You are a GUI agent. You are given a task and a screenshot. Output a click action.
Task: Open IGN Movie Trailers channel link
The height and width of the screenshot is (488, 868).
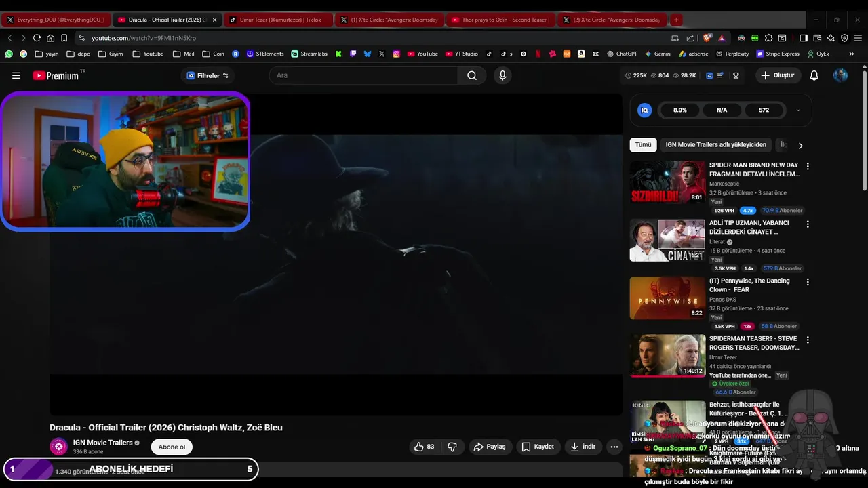[102, 443]
